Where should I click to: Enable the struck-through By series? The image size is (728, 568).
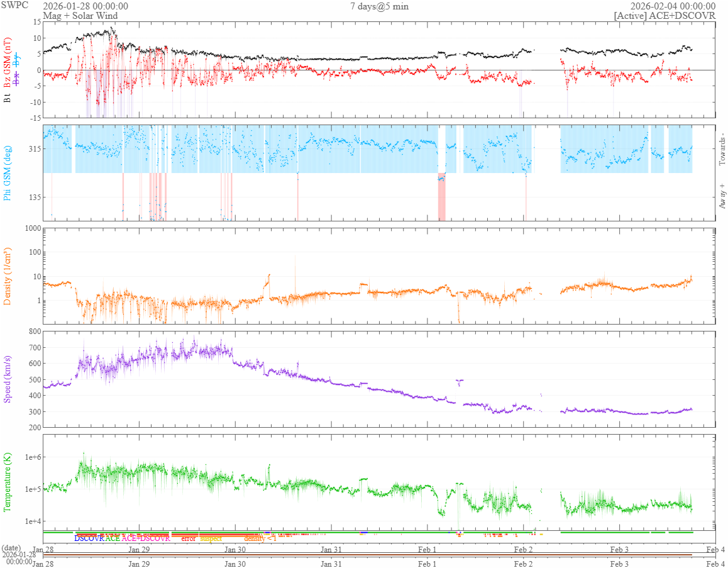click(17, 60)
